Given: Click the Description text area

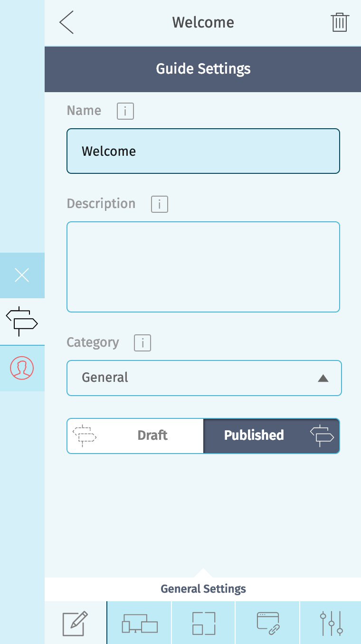Looking at the screenshot, I should click(203, 266).
